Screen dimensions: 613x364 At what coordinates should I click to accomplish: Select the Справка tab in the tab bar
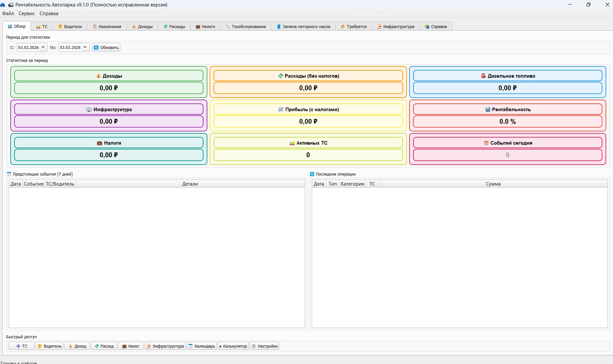[x=436, y=27]
